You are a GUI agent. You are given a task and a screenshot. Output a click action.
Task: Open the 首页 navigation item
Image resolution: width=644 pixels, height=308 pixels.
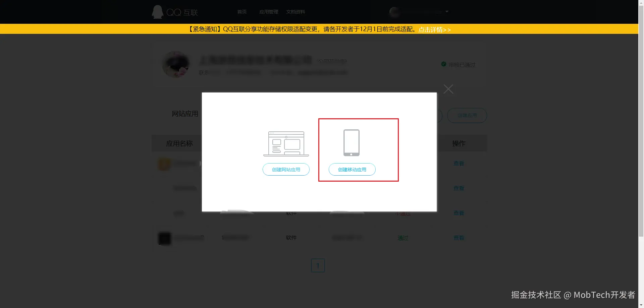242,12
